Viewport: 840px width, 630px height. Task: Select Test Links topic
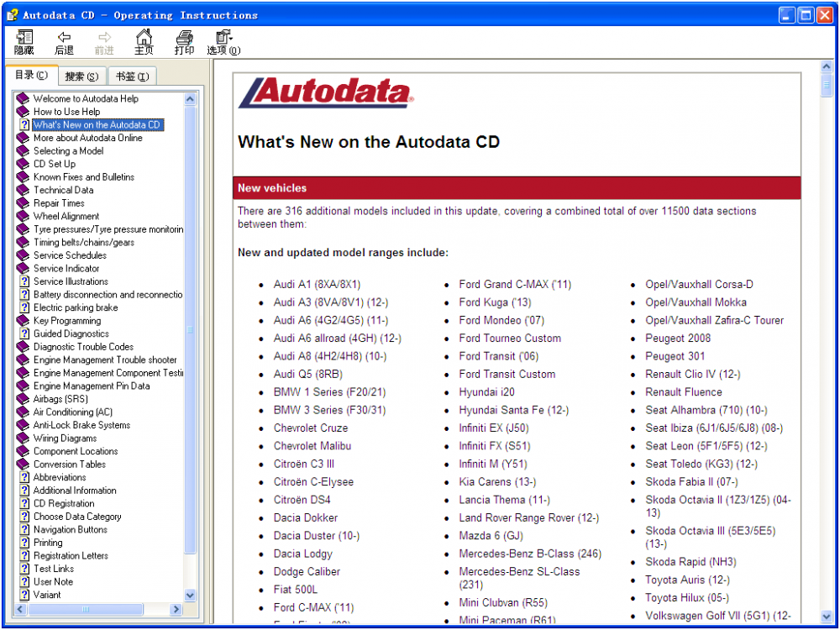click(x=54, y=569)
